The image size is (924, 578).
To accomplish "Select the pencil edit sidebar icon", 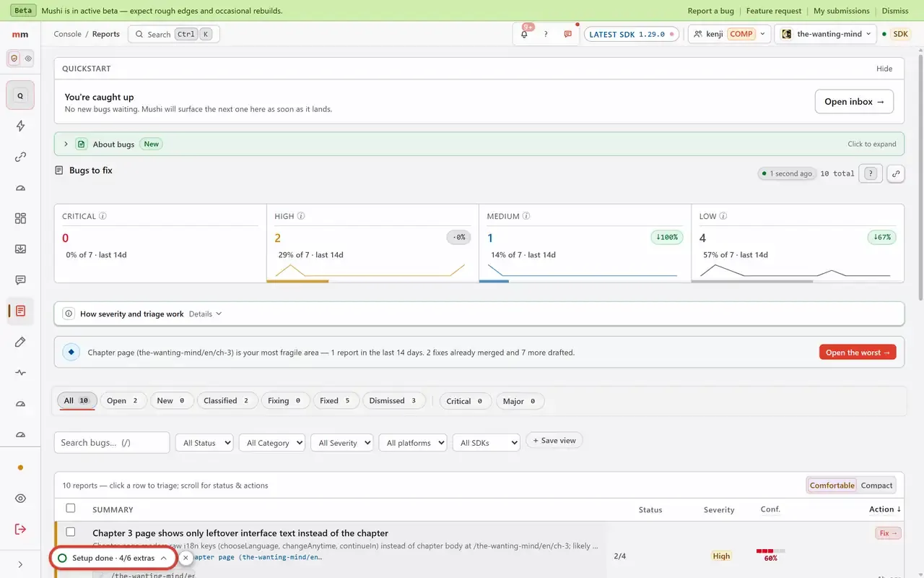I will [20, 342].
